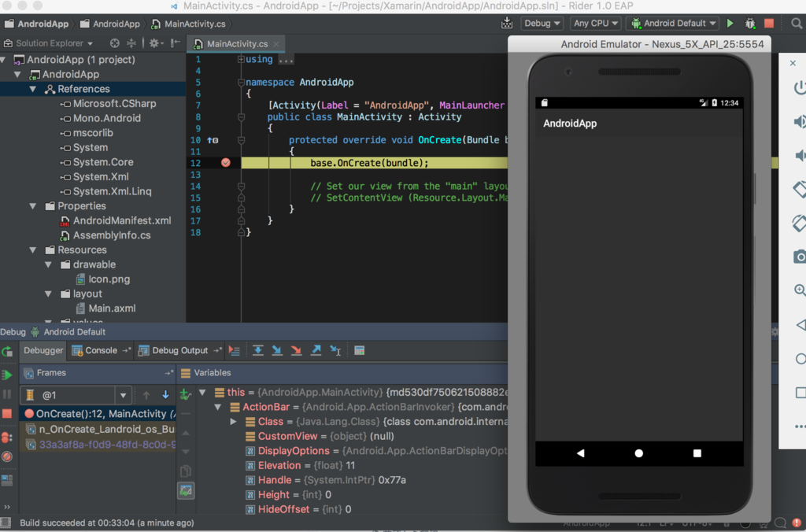Stop the app using the top toolbar red square

coord(769,23)
